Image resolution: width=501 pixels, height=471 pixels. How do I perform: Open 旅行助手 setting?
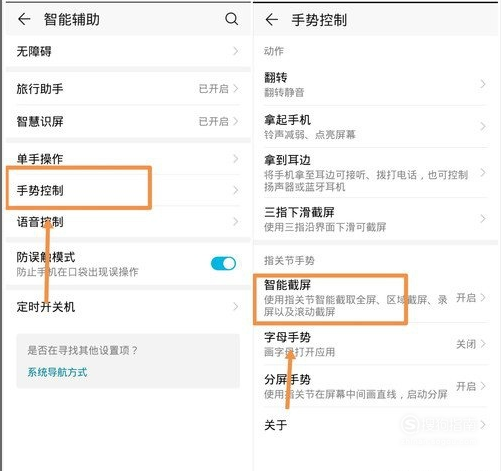point(128,89)
